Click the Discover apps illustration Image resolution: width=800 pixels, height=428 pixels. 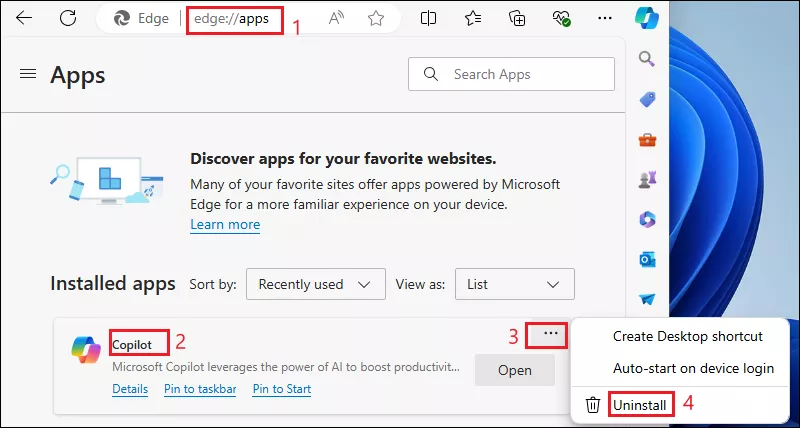[106, 181]
